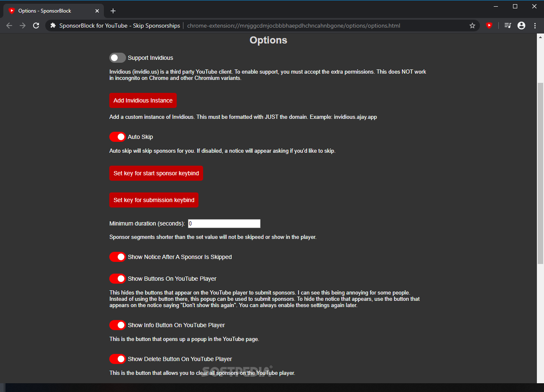This screenshot has width=544, height=392.
Task: Click the scrollbar up arrow
Action: (540, 37)
